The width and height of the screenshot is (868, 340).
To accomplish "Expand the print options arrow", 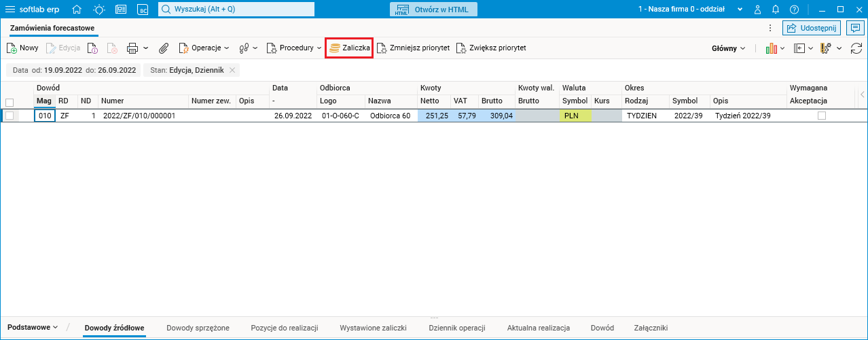I will [x=145, y=48].
